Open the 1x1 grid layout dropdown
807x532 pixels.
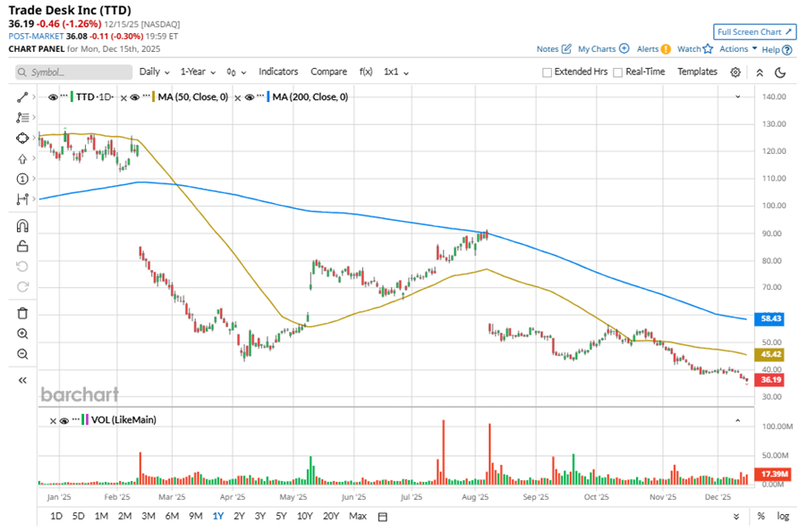[x=395, y=72]
